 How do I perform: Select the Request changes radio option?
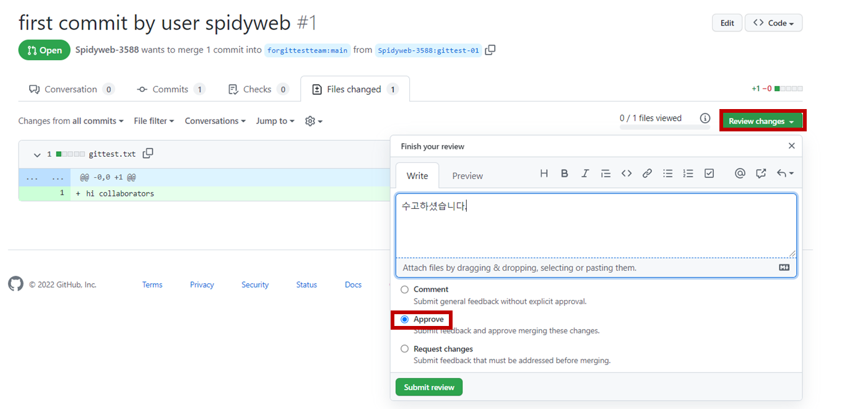click(x=404, y=349)
